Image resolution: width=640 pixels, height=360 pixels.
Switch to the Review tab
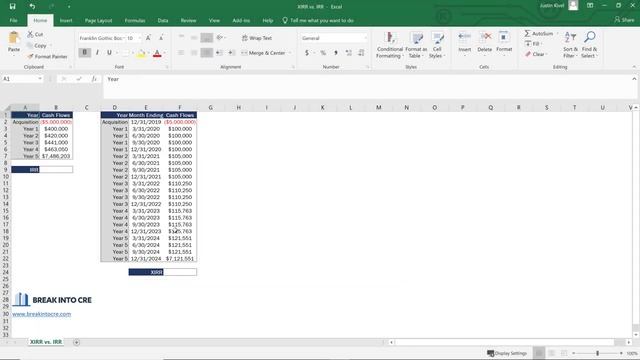pyautogui.click(x=188, y=20)
